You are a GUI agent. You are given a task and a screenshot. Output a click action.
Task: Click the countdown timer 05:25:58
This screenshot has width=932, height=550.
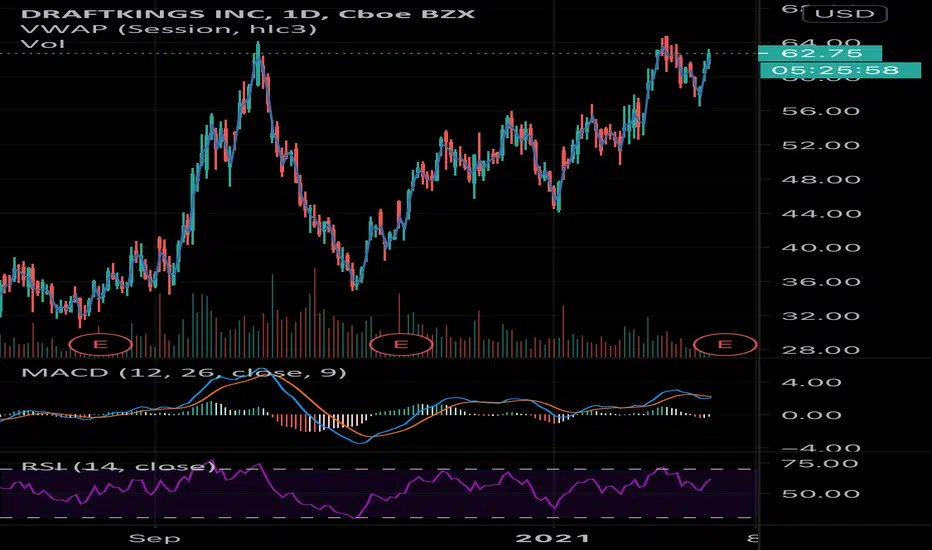pos(840,71)
